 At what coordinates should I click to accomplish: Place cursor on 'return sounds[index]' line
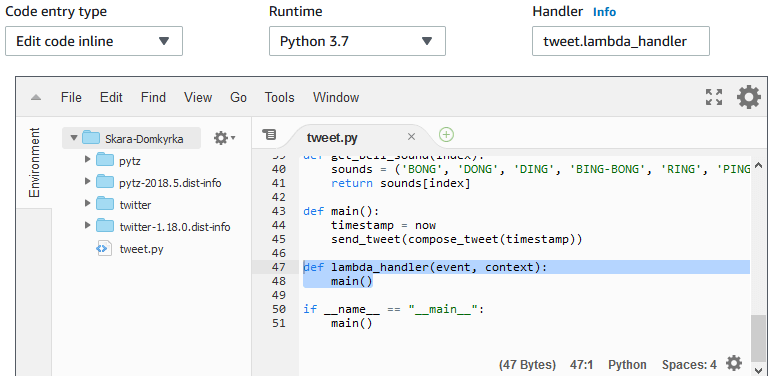click(401, 184)
